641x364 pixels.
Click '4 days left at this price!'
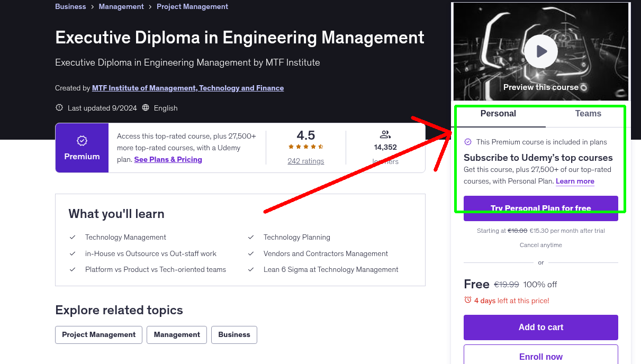pos(512,301)
